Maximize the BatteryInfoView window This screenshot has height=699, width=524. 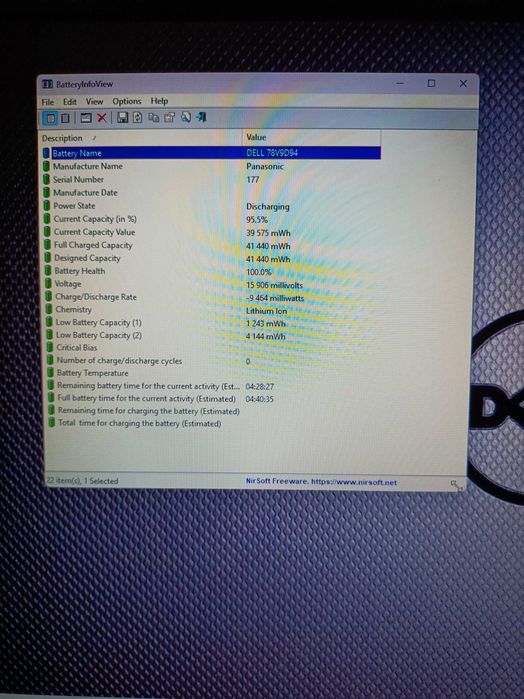[431, 83]
